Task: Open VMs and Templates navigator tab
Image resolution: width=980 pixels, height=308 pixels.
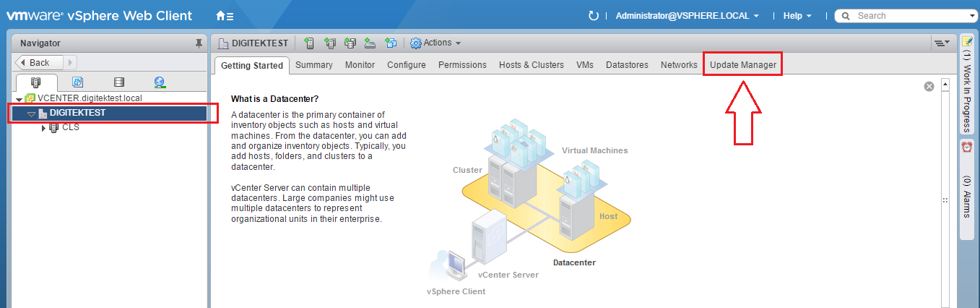Action: 77,82
